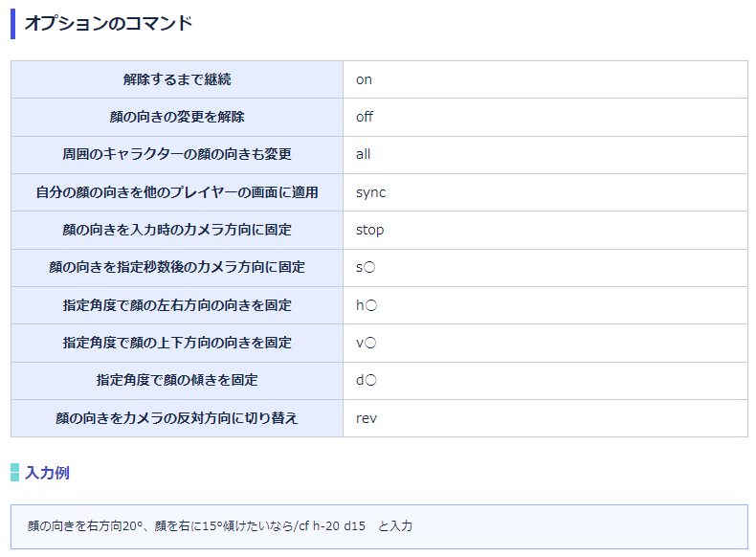Click the command value 'on'
The width and height of the screenshot is (756, 557).
click(364, 79)
